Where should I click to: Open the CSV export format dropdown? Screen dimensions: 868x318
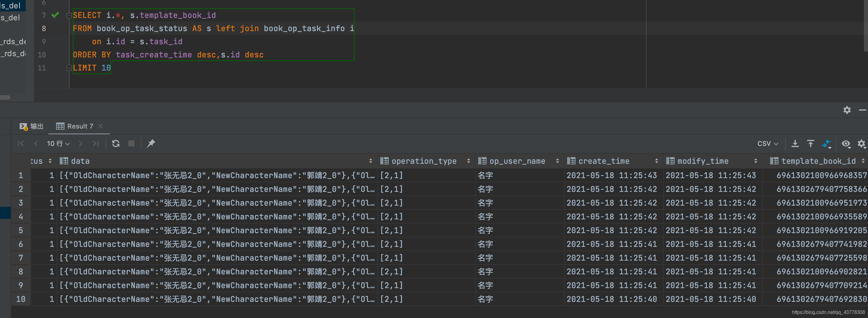click(x=768, y=144)
